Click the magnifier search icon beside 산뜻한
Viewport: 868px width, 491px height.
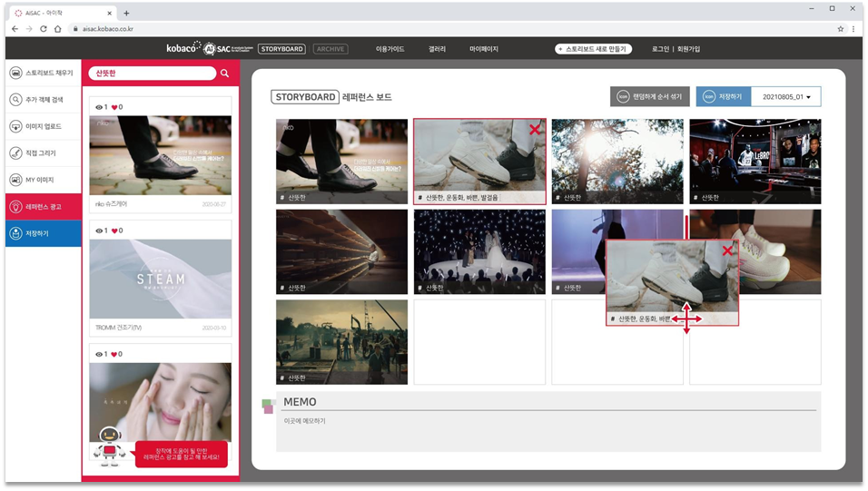(225, 74)
